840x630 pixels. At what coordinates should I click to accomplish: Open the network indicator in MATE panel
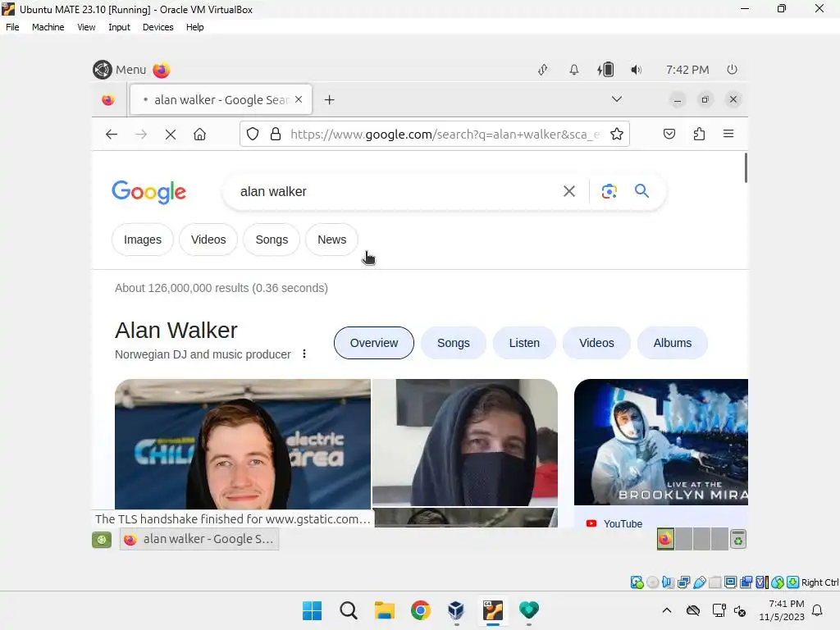tap(543, 70)
